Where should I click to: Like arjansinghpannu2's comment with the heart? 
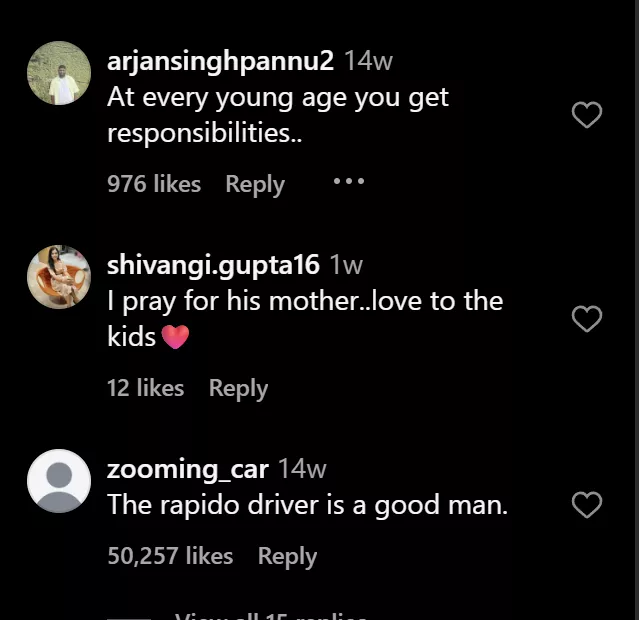(x=586, y=116)
